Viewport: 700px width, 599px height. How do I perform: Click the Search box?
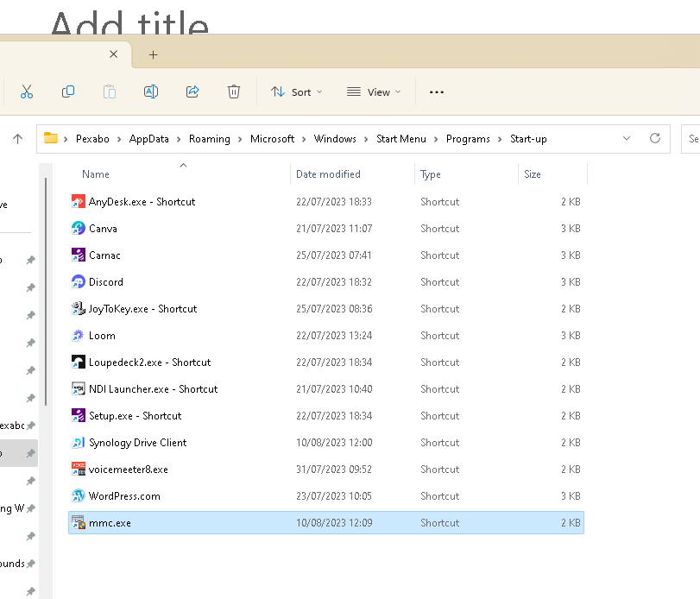coord(691,139)
